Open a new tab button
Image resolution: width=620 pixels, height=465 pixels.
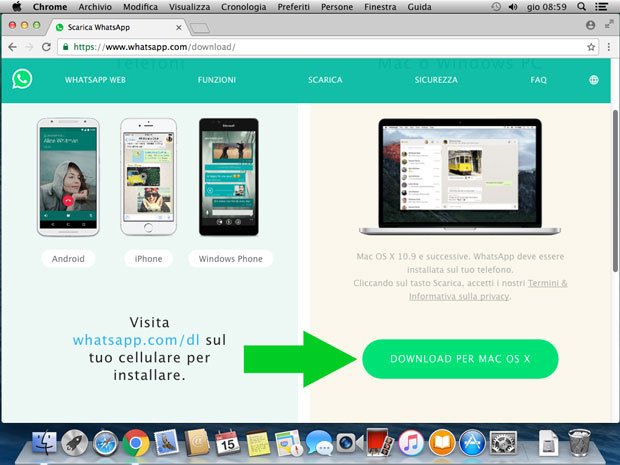click(x=200, y=28)
